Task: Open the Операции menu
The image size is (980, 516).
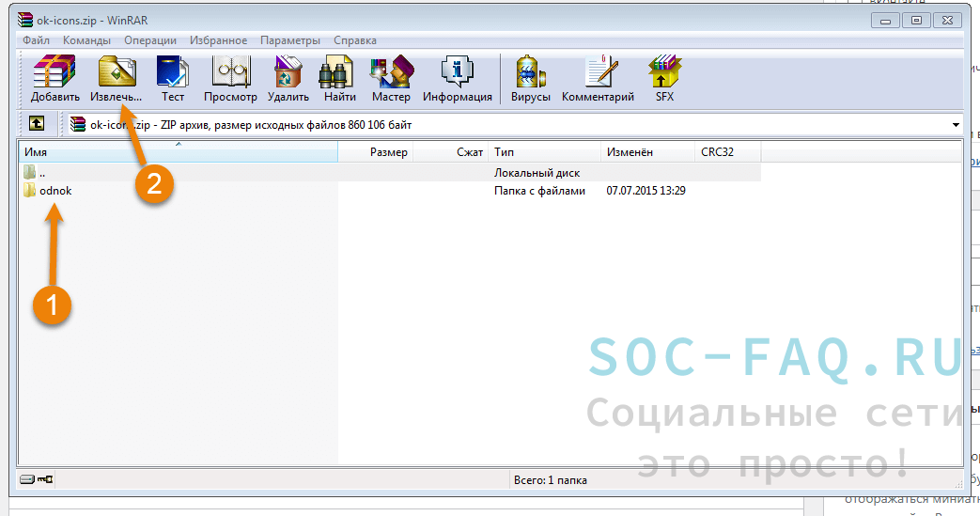Action: point(150,40)
